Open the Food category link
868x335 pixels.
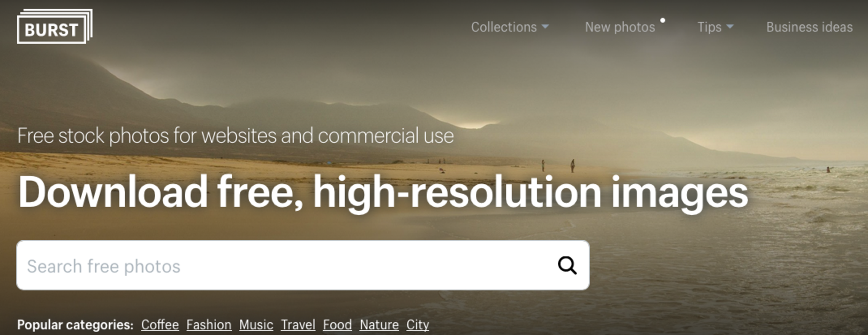[337, 325]
